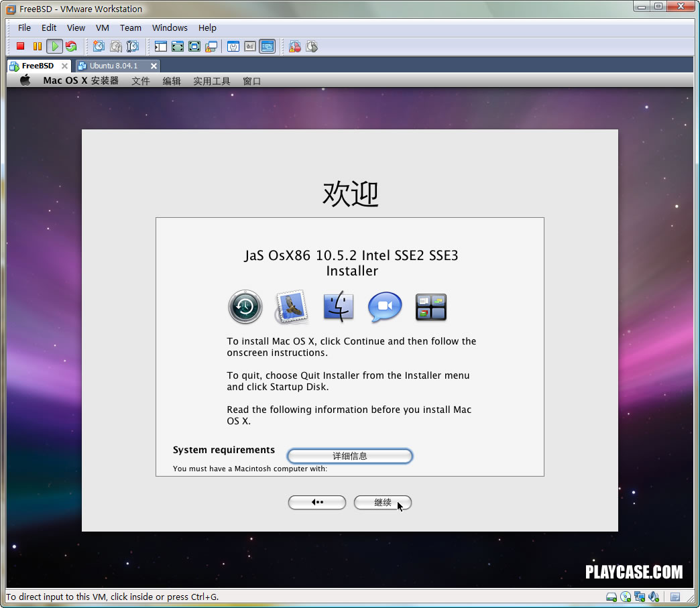This screenshot has height=608, width=700.
Task: Open the Mac OS X 安装器 menu
Action: [81, 80]
